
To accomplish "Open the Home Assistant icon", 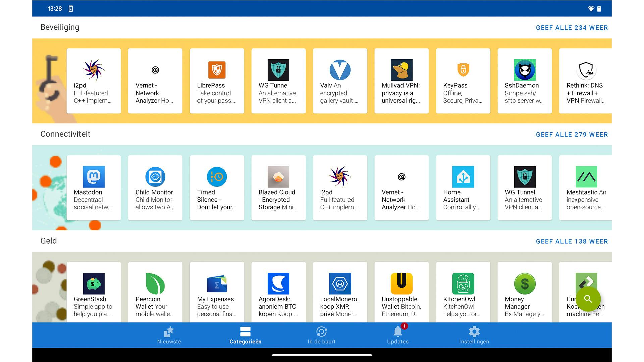I will tap(463, 177).
